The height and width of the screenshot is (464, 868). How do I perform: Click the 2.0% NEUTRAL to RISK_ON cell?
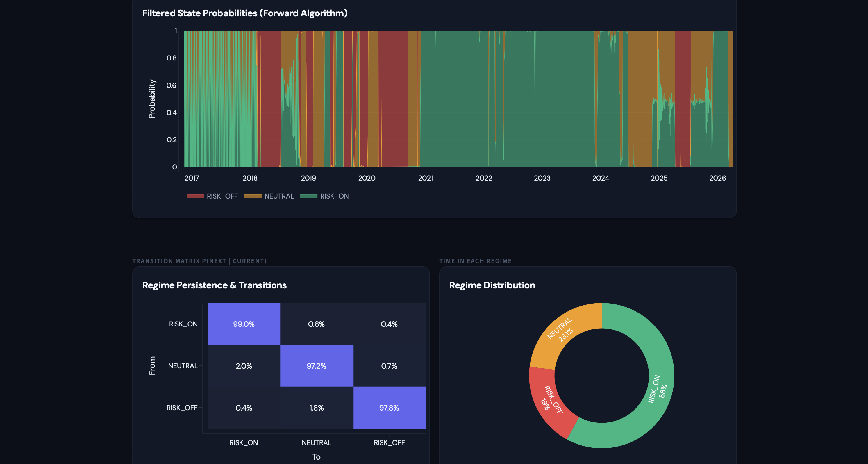tap(244, 366)
